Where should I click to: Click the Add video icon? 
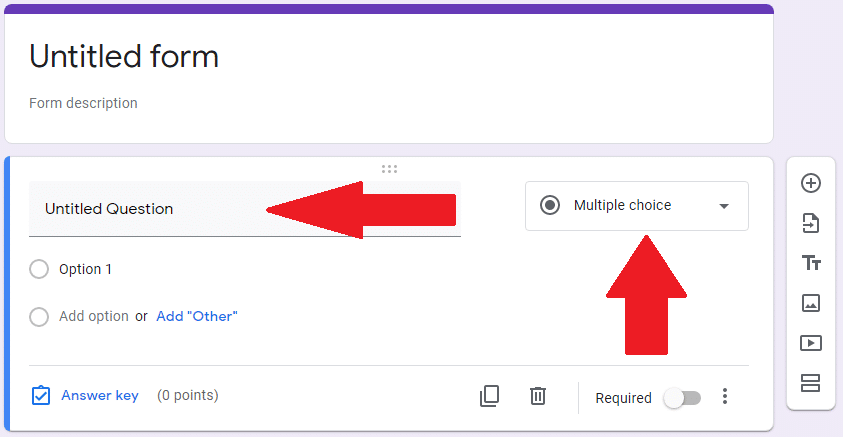pos(811,343)
